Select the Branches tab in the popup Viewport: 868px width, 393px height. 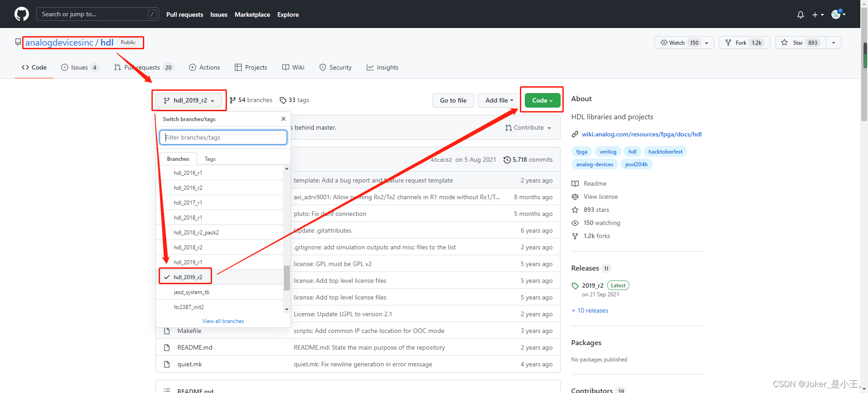point(178,159)
